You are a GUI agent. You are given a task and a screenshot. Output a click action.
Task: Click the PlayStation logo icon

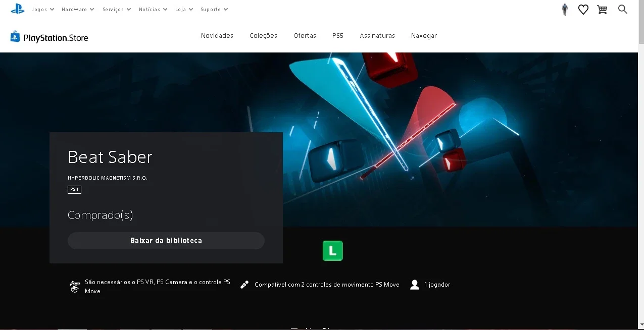[x=18, y=9]
